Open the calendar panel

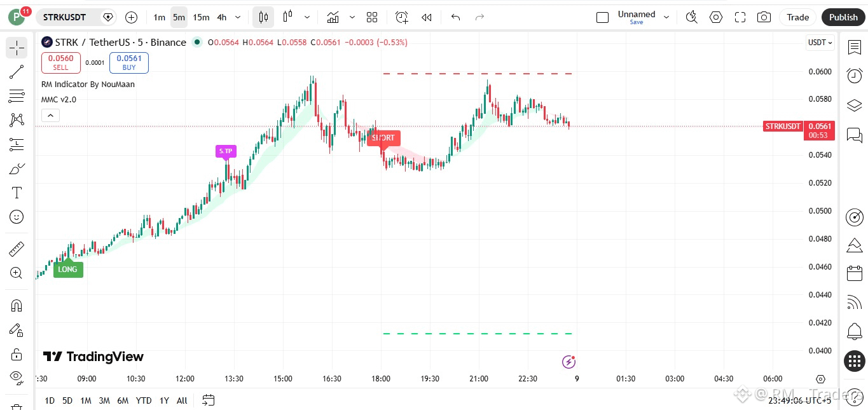[855, 274]
